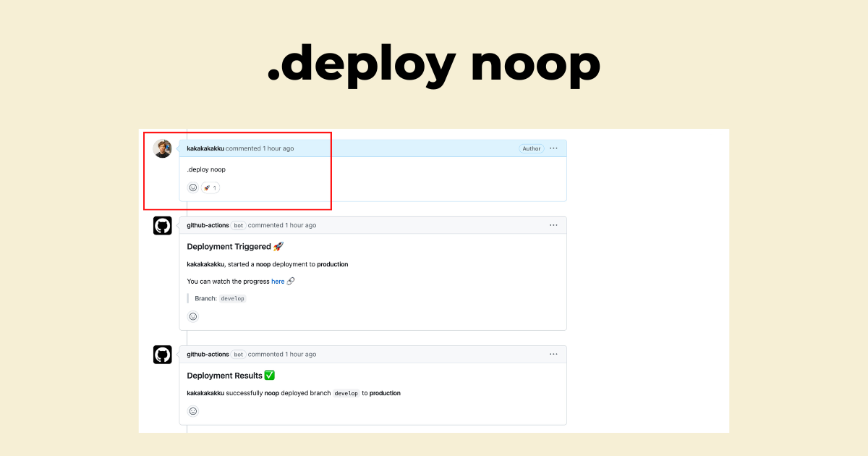The width and height of the screenshot is (868, 456).
Task: Click kakakakakku's profile avatar
Action: click(163, 148)
